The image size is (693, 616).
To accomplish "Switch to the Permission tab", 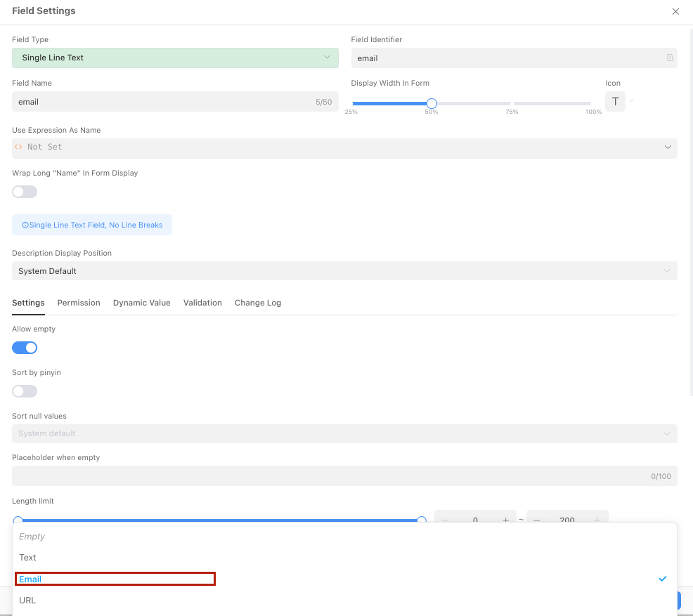I will 78,303.
